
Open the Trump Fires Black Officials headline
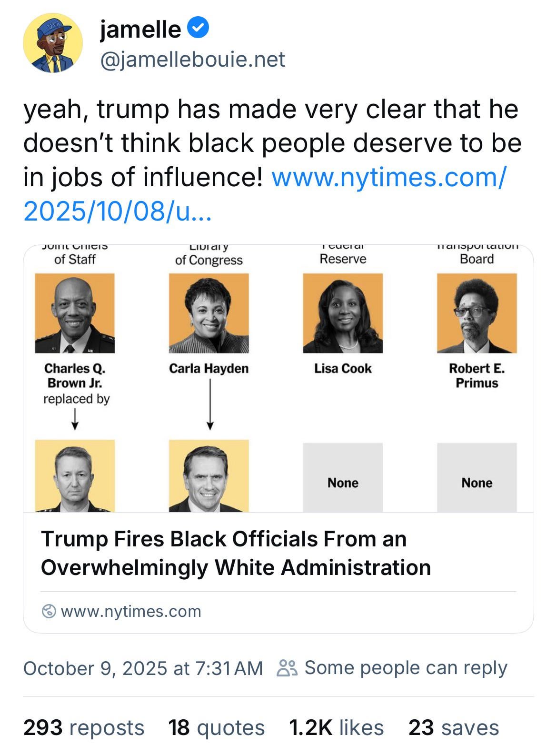pyautogui.click(x=236, y=553)
